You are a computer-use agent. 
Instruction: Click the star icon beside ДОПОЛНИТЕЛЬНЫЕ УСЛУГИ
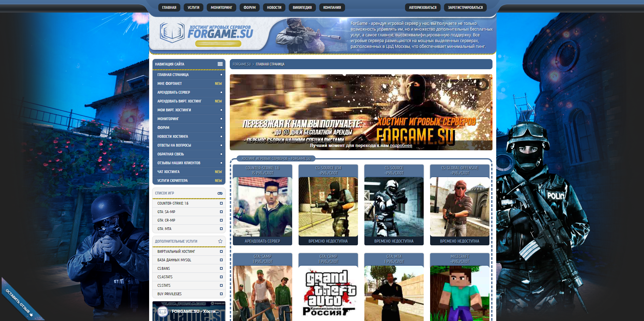pyautogui.click(x=220, y=241)
